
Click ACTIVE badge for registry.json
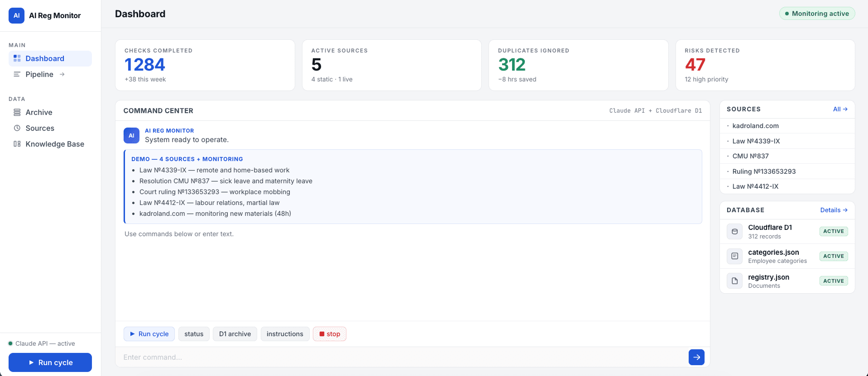(834, 281)
